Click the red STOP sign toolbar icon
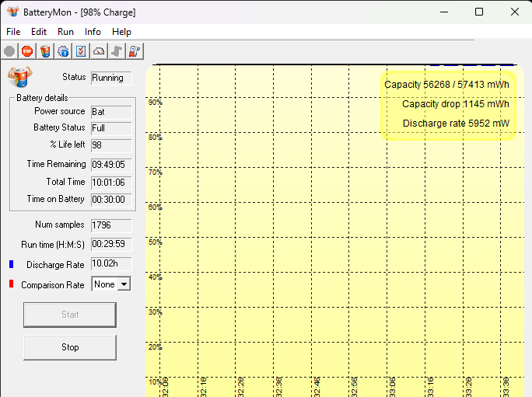532x397 pixels. pyautogui.click(x=27, y=51)
